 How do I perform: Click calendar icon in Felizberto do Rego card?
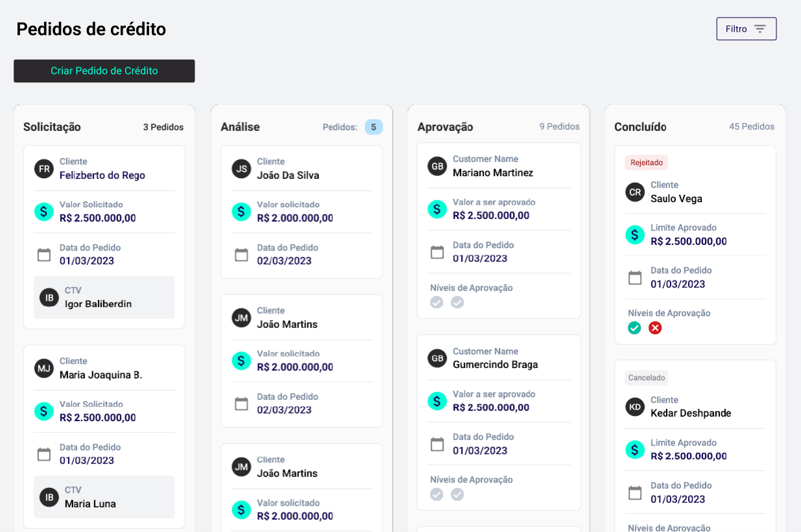point(44,255)
